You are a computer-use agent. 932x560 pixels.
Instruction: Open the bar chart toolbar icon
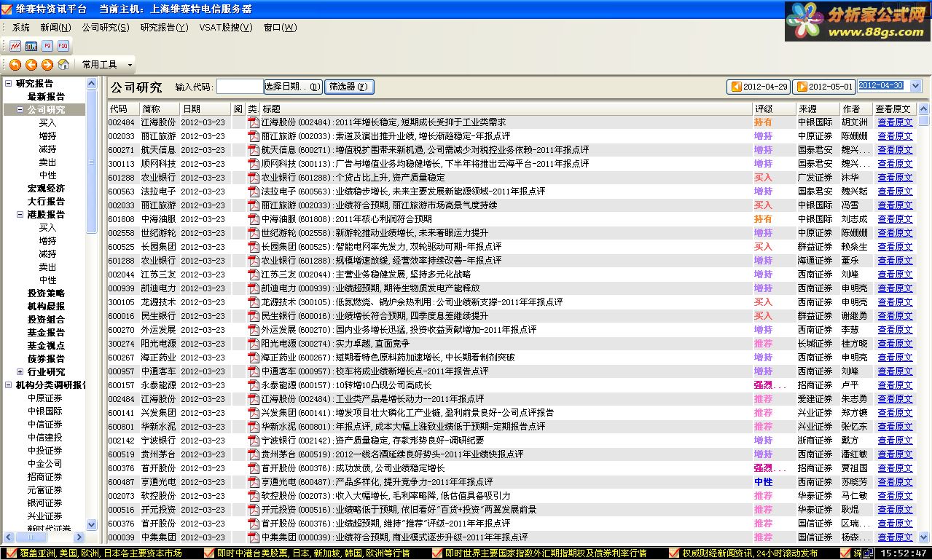click(31, 46)
